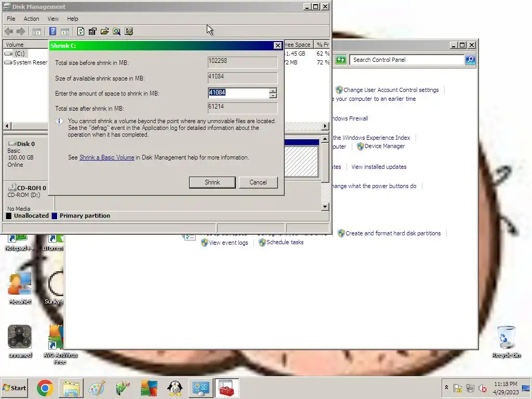Click the hatched partition block on Disk 0
532x399 pixels.
(301, 162)
